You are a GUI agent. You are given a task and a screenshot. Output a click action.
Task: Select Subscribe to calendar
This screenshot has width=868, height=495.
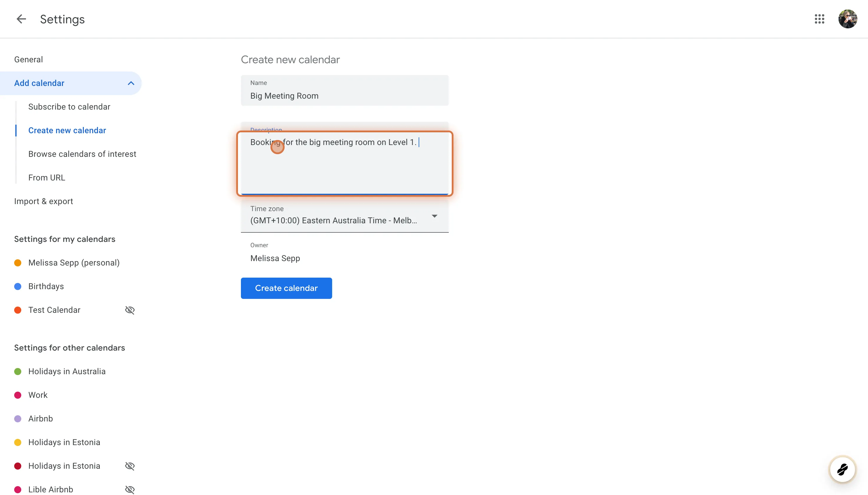point(69,107)
